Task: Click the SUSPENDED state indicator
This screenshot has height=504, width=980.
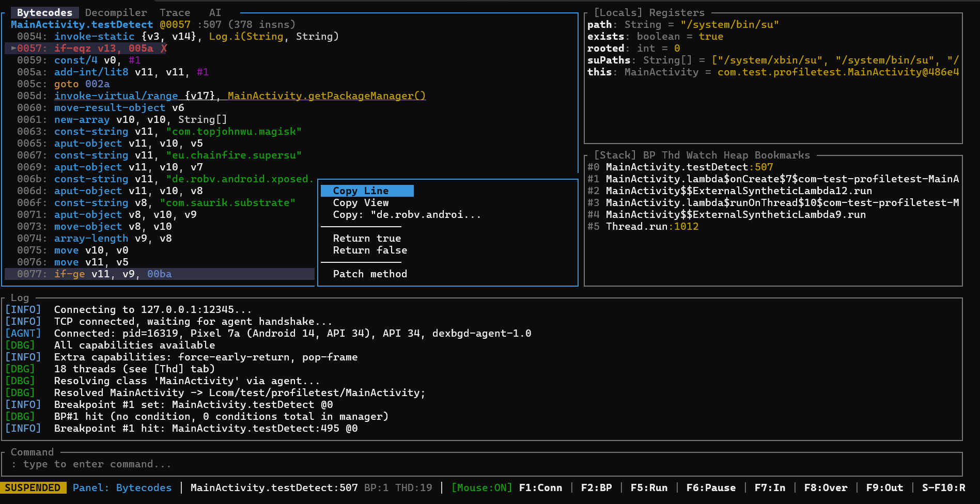Action: point(33,487)
